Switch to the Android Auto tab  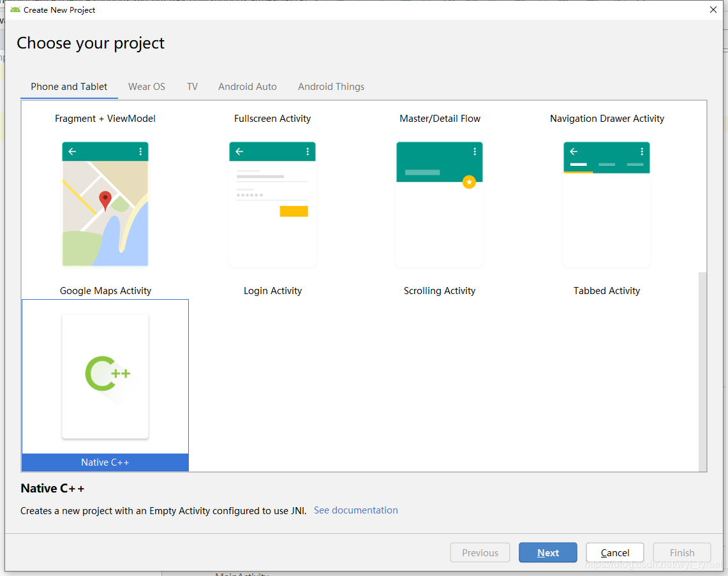(x=248, y=86)
